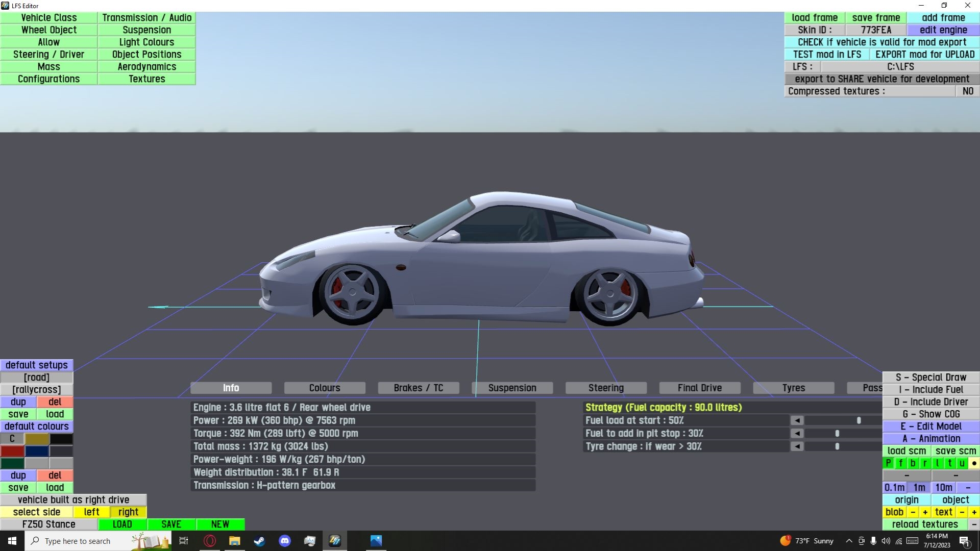This screenshot has width=980, height=551.
Task: Toggle 'I - Include Fuel' option
Action: click(930, 390)
